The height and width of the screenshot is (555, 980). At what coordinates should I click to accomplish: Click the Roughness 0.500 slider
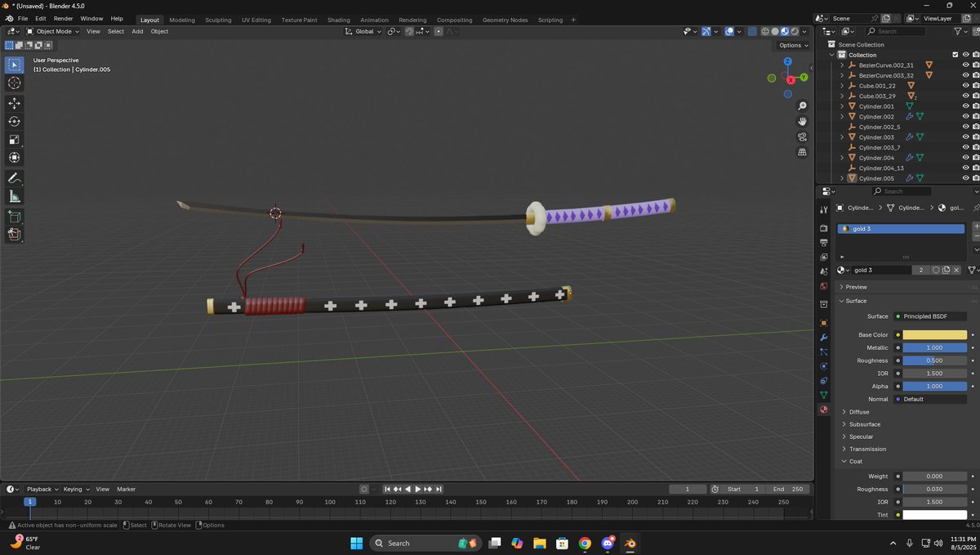click(x=935, y=360)
